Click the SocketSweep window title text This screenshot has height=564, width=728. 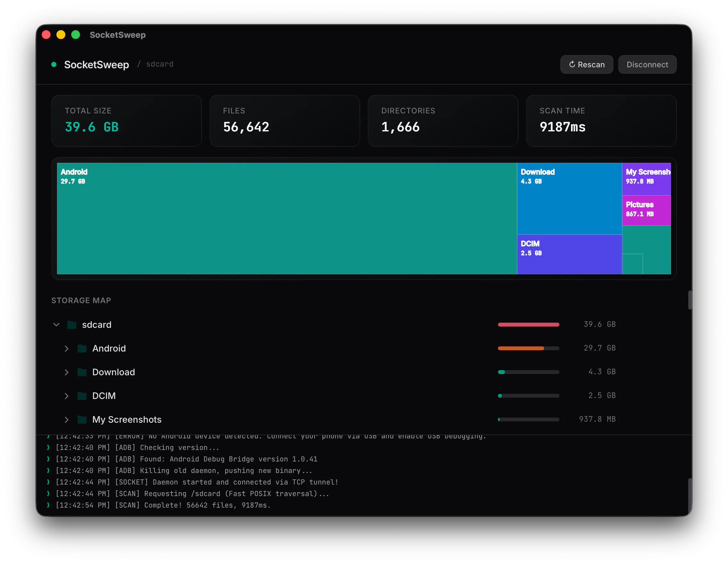point(118,35)
